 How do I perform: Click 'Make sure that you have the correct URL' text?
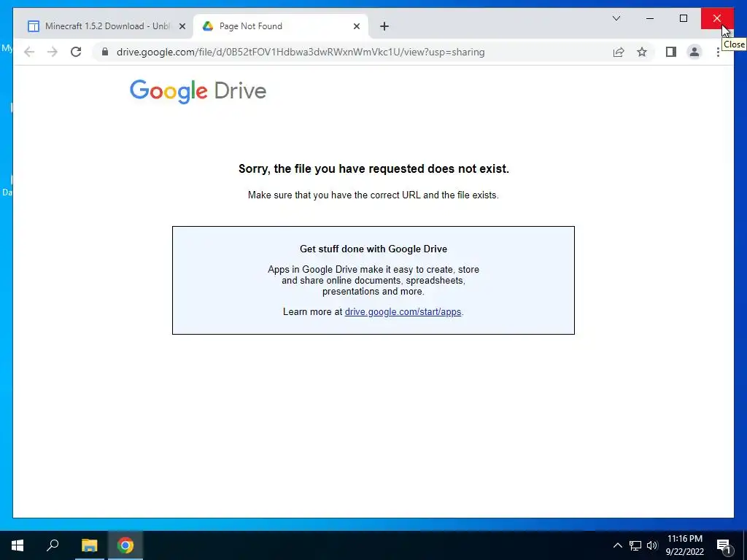[x=373, y=195]
